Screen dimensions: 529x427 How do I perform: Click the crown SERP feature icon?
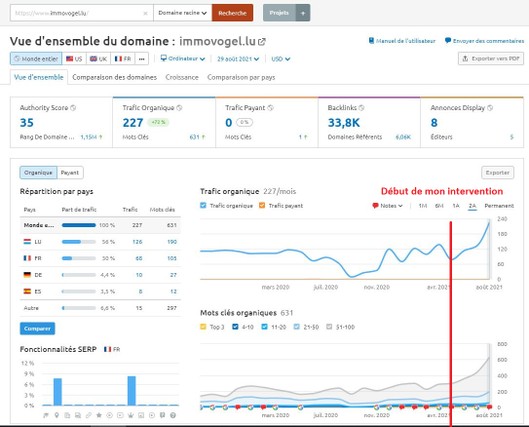point(131,415)
